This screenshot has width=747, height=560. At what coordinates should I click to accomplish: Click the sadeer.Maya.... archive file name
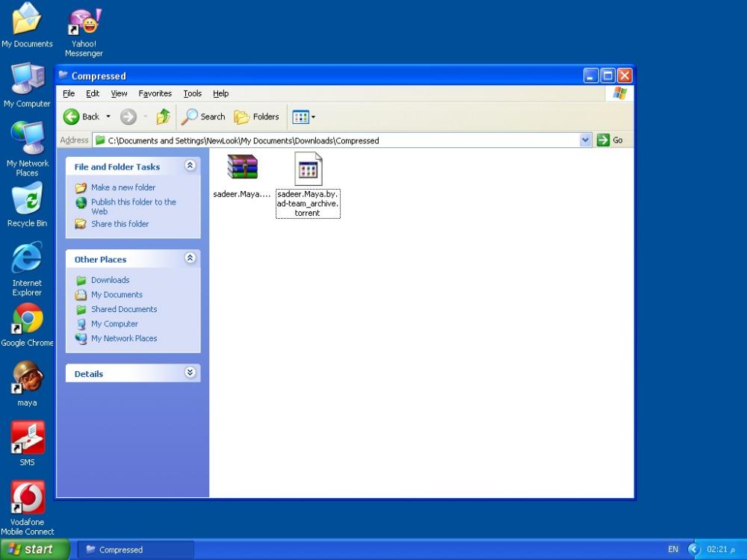coord(241,194)
